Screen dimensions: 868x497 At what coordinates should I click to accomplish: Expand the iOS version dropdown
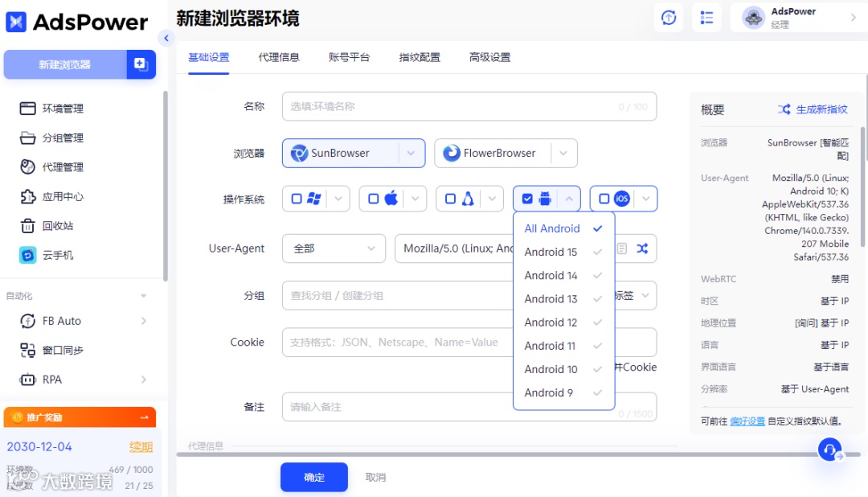coord(645,199)
